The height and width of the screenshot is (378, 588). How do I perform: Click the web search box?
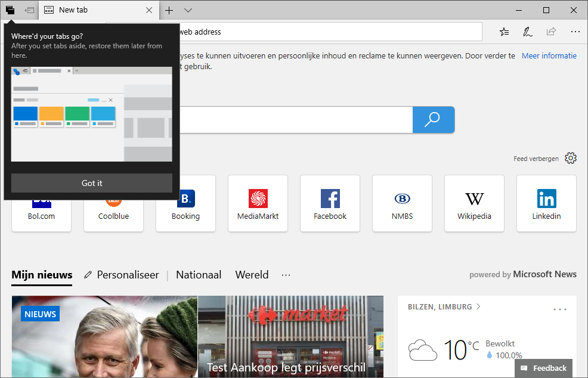coord(296,120)
